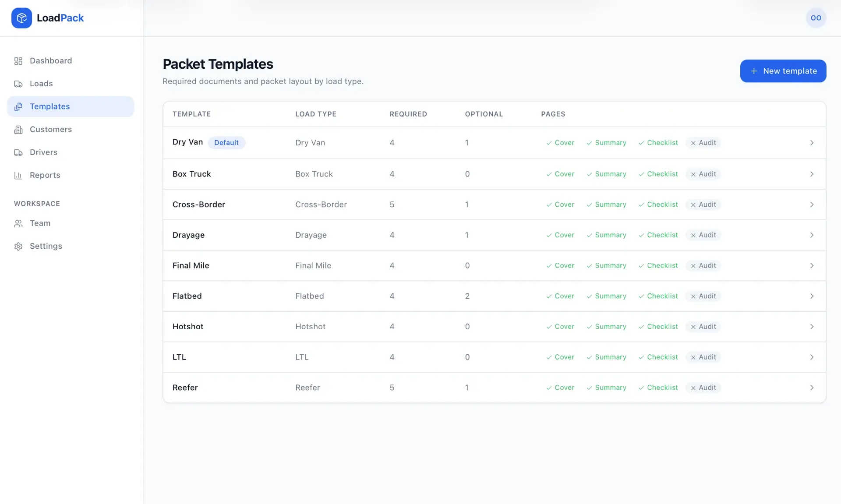Open the Drayage row chevron
Viewport: 841px width, 504px height.
tap(812, 235)
